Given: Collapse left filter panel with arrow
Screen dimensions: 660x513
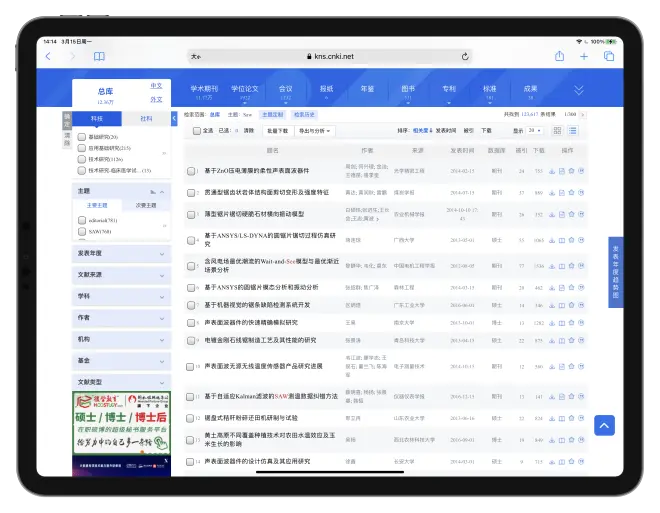Looking at the screenshot, I should click(174, 119).
